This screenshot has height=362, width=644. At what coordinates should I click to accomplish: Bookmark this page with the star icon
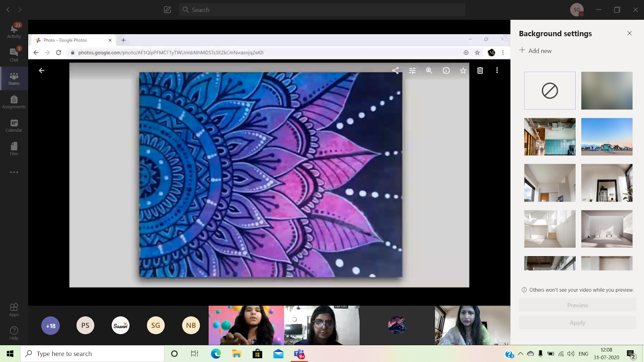click(477, 52)
